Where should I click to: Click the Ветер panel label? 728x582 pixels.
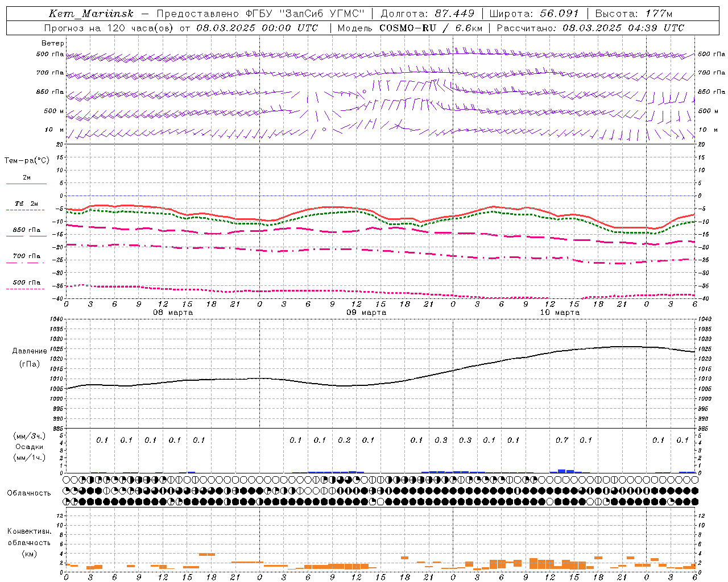(53, 43)
